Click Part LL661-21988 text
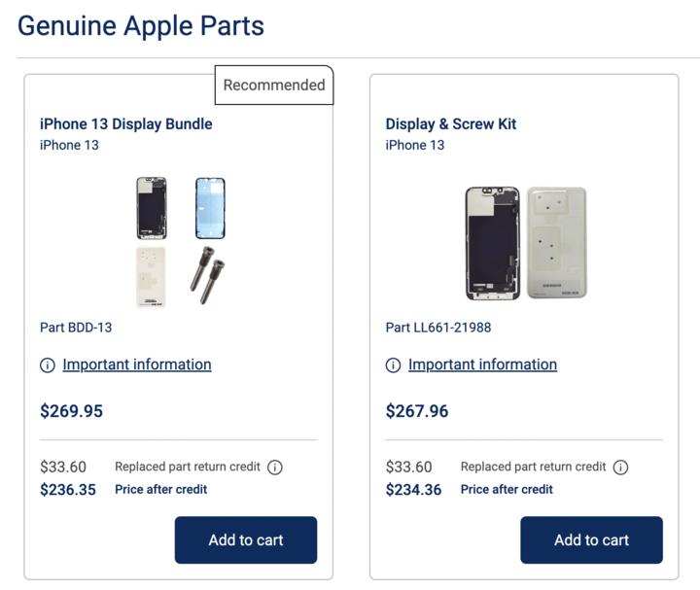 point(438,328)
